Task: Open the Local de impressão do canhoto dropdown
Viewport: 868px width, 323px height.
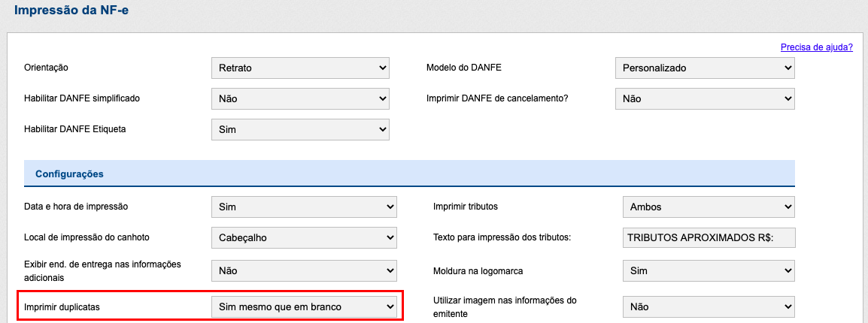Action: [304, 237]
